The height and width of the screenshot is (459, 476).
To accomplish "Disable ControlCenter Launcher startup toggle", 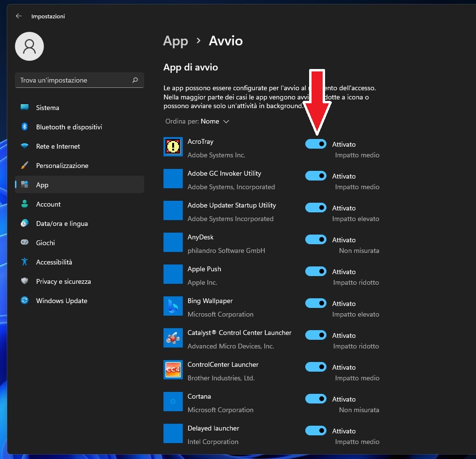I will (316, 367).
